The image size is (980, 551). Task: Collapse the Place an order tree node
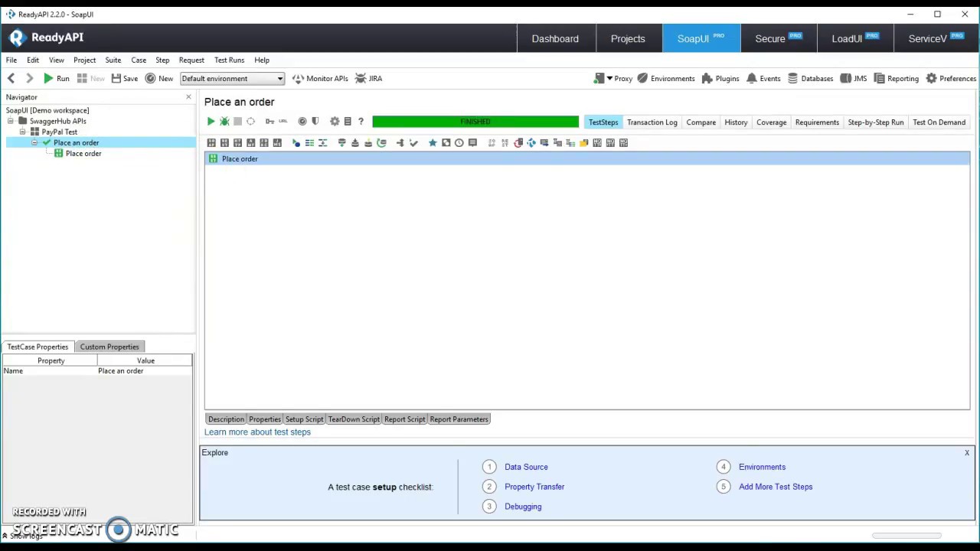point(34,142)
